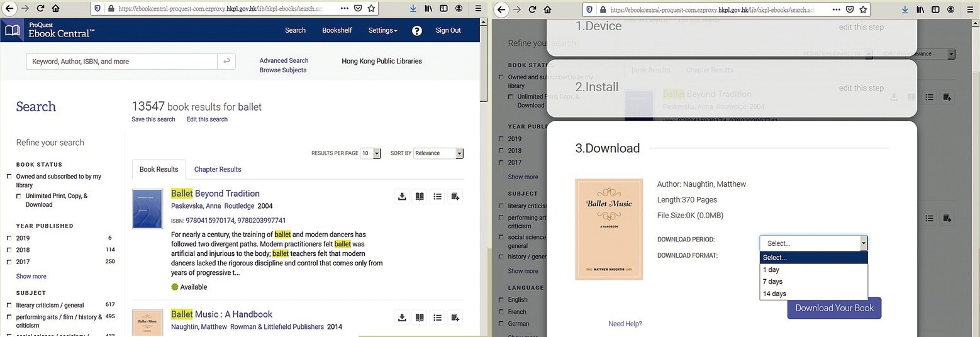980x337 pixels.
Task: Open the Browse Subjects link
Action: point(283,70)
